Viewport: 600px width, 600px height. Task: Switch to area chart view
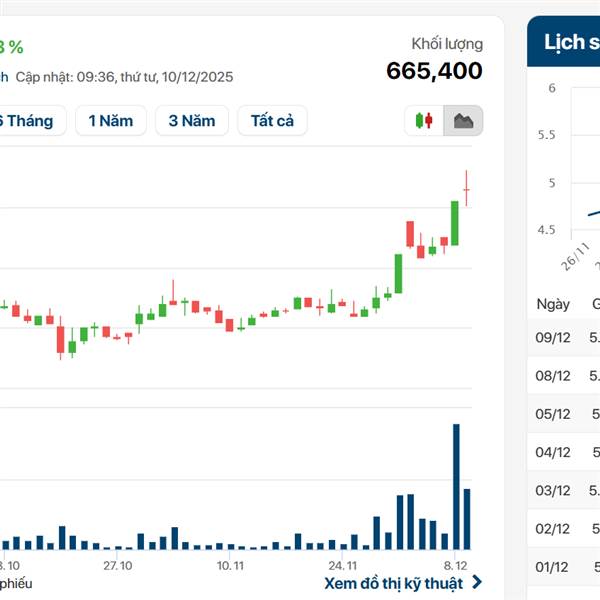click(463, 121)
